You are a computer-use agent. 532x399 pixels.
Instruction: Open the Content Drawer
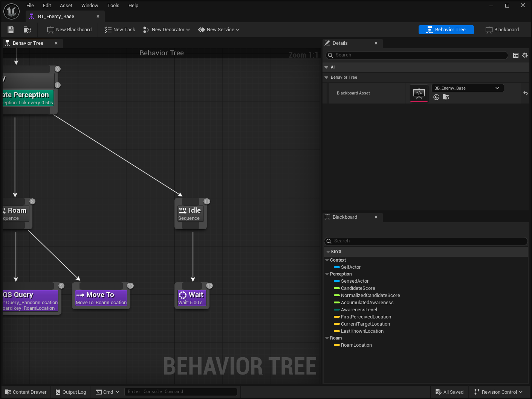[25, 391]
